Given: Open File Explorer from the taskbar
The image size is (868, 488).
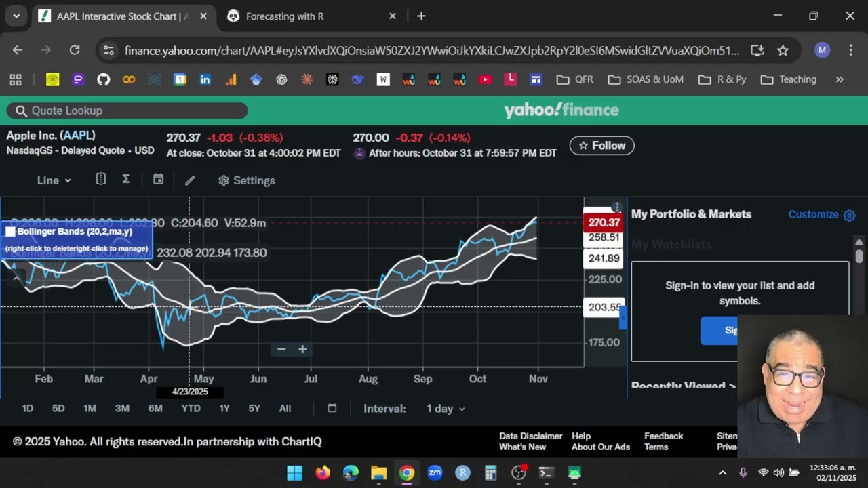Looking at the screenshot, I should [x=378, y=473].
